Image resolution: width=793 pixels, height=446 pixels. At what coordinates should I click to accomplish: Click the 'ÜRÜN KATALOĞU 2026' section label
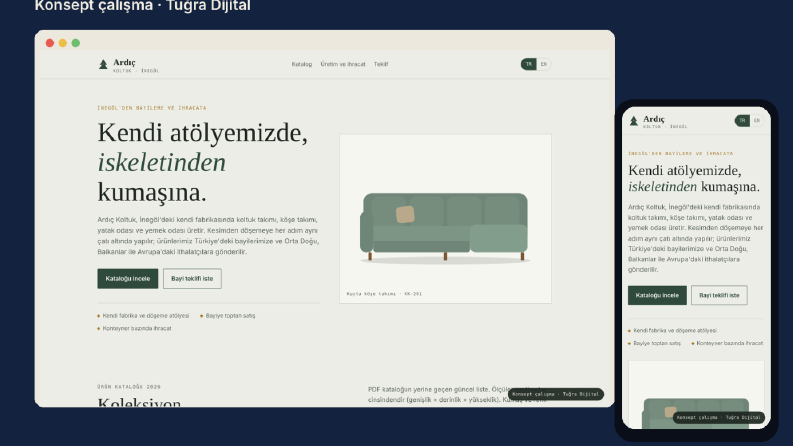pos(129,386)
